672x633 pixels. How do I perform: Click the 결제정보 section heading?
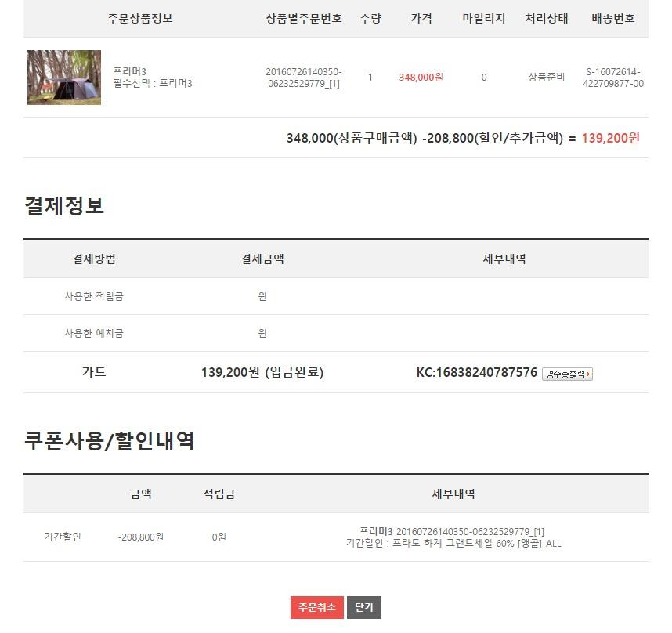point(64,206)
